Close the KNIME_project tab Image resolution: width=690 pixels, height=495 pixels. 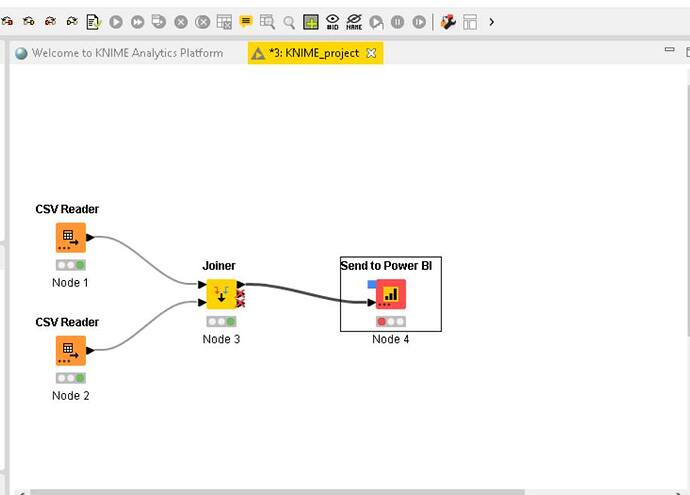click(x=371, y=53)
